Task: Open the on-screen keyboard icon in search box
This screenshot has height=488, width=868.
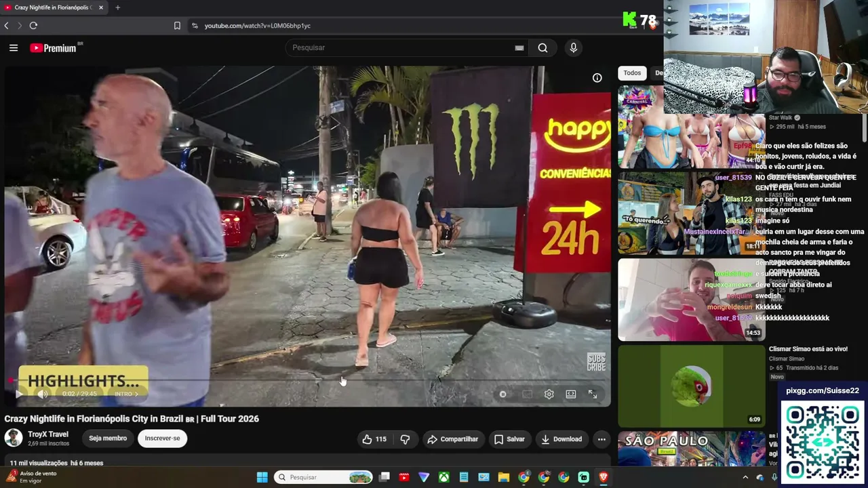Action: 519,47
